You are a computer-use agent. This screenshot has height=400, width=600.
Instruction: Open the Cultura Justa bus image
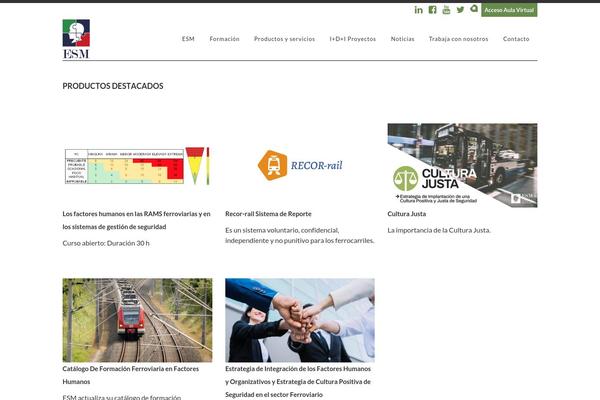pyautogui.click(x=462, y=165)
